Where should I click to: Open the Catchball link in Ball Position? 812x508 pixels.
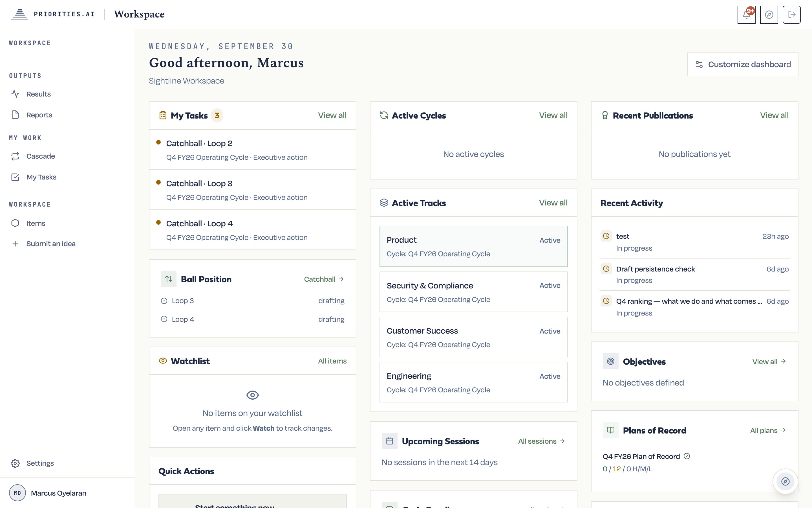click(x=324, y=279)
